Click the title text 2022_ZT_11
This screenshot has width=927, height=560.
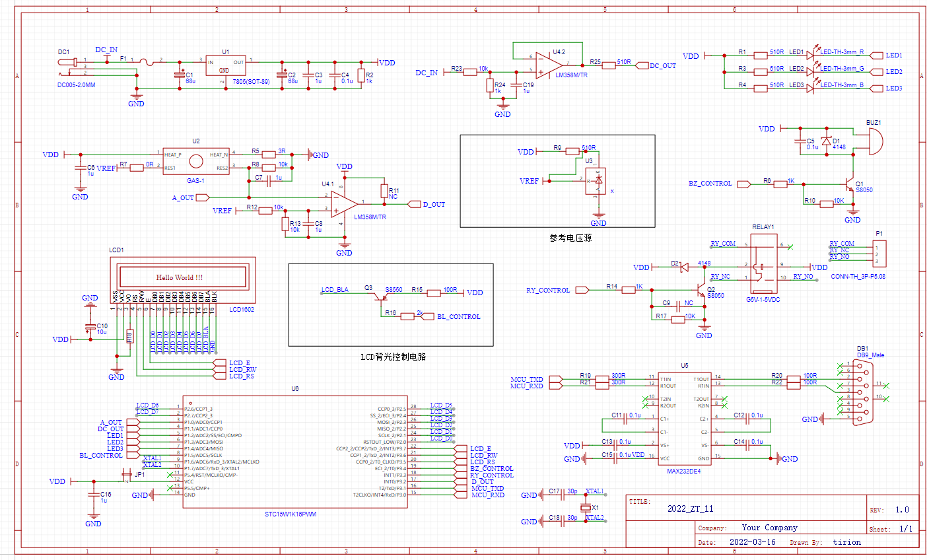point(690,509)
